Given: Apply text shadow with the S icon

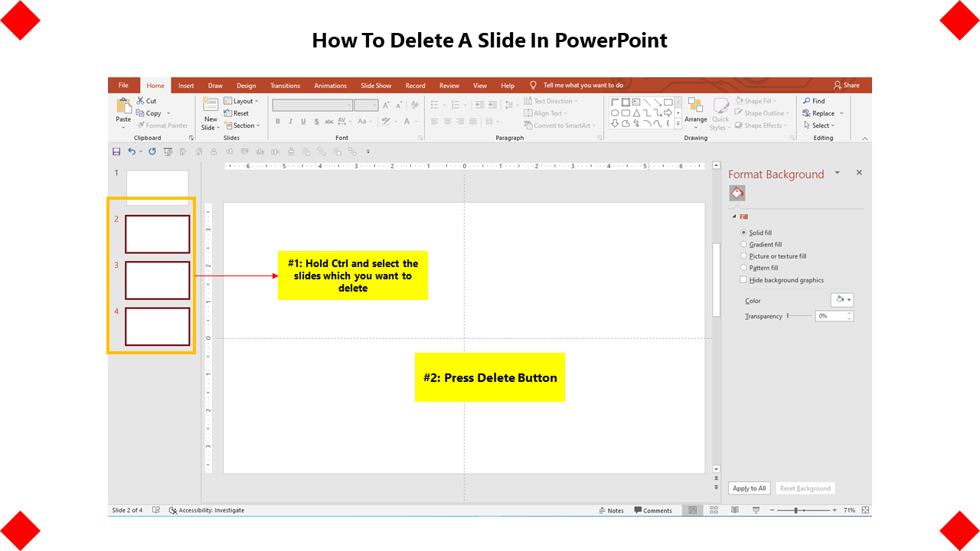Looking at the screenshot, I should (x=316, y=122).
